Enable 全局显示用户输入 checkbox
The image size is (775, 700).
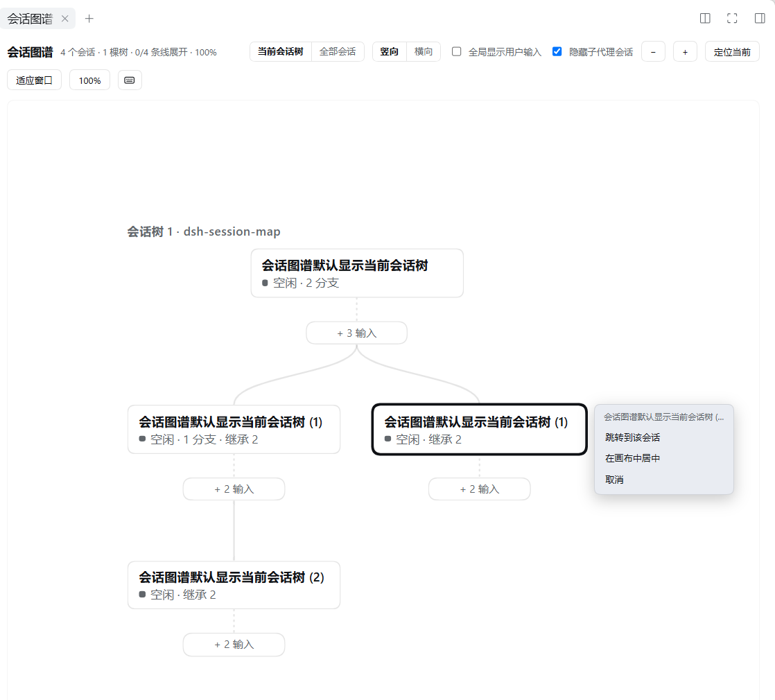[457, 51]
